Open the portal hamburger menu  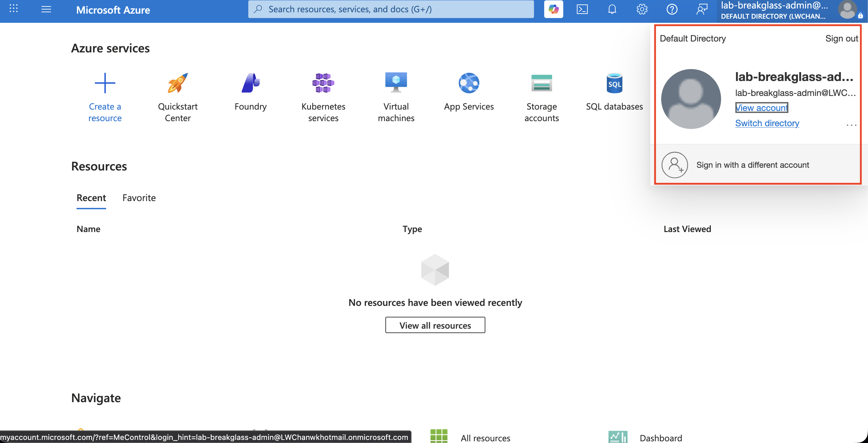pos(46,10)
